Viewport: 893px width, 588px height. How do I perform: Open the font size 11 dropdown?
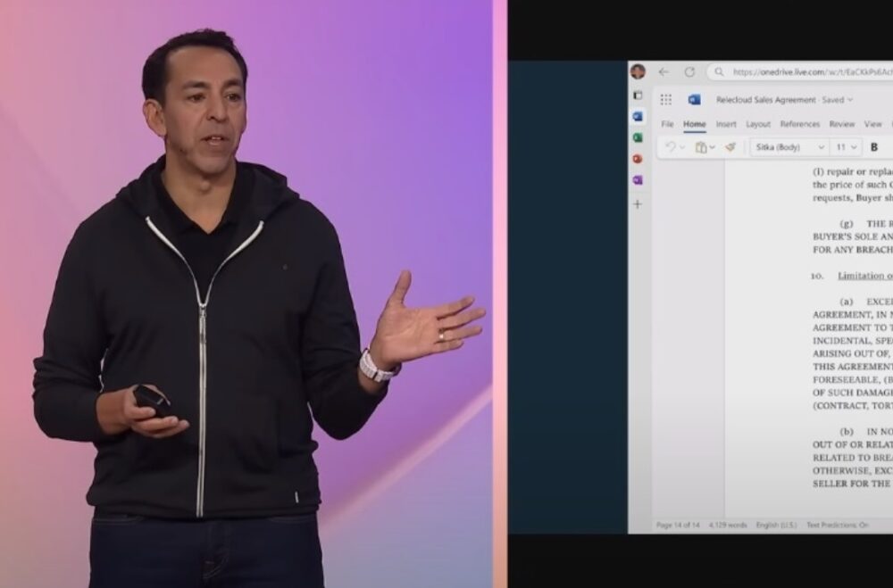pos(847,147)
